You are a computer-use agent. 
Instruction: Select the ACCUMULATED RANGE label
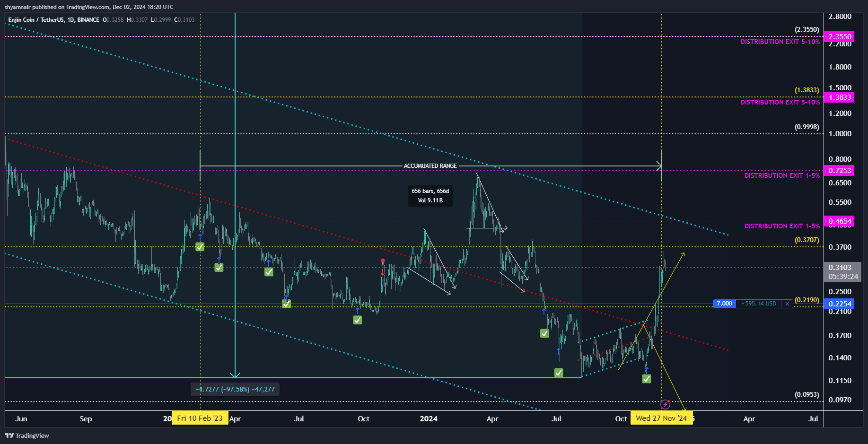[x=430, y=166]
